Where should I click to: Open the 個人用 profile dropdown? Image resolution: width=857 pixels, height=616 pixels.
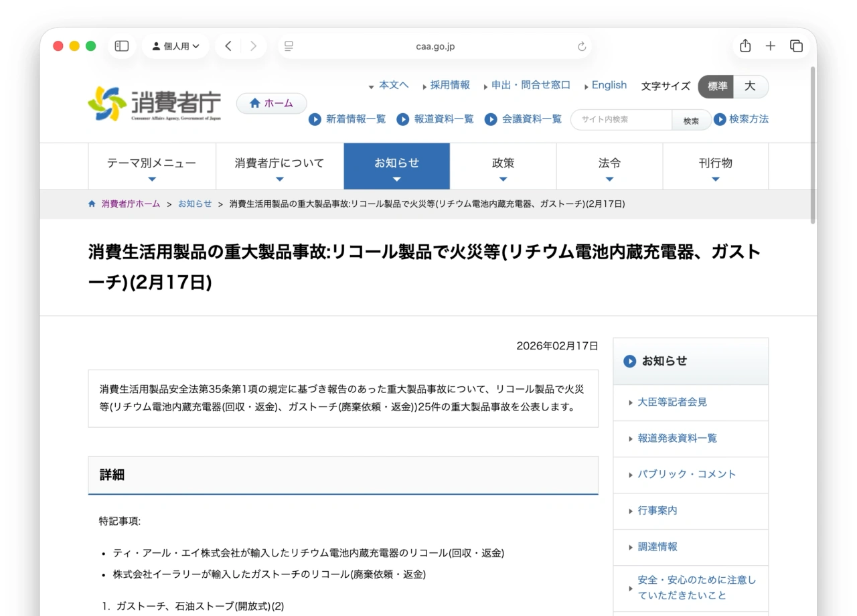[x=175, y=46]
